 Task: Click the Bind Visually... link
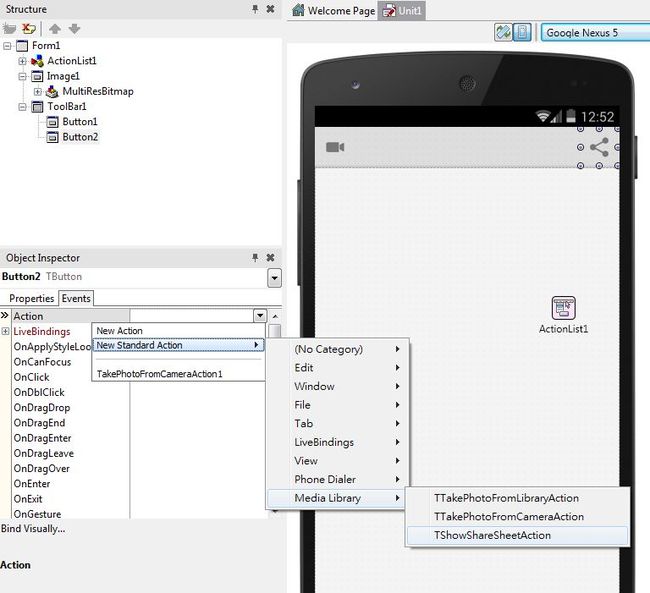tap(33, 529)
